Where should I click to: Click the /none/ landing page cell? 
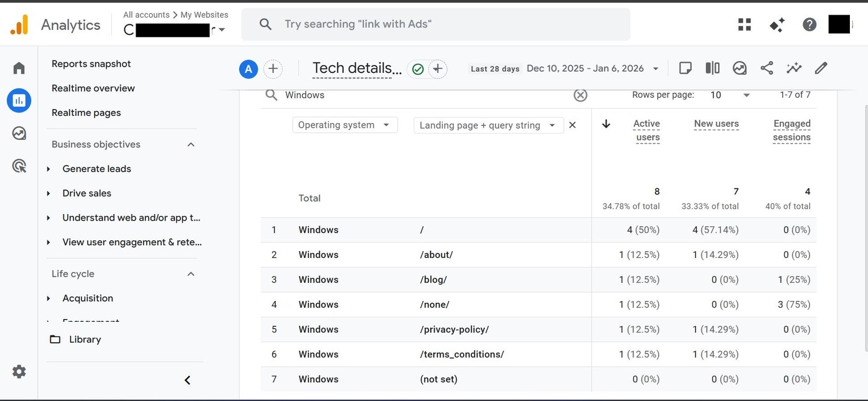[x=435, y=304]
